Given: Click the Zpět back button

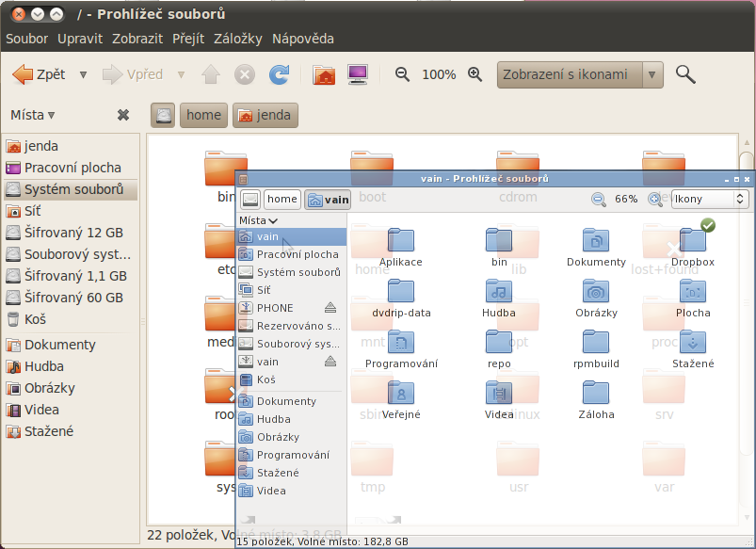Looking at the screenshot, I should click(x=39, y=75).
